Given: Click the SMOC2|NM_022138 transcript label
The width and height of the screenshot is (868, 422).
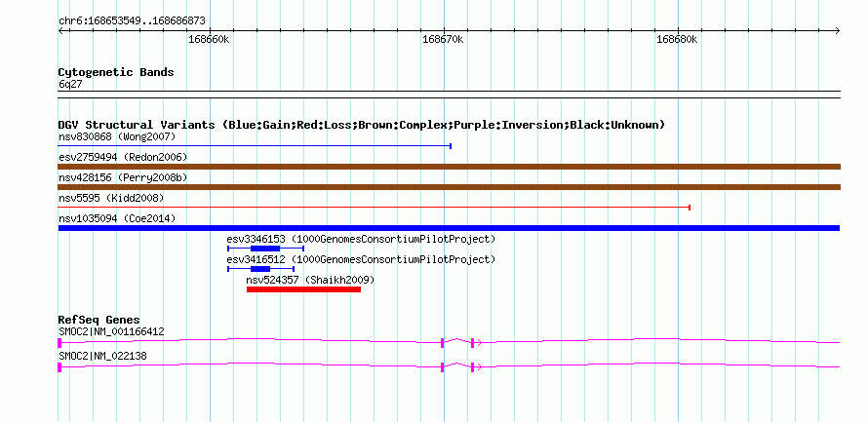Looking at the screenshot, I should tap(102, 356).
